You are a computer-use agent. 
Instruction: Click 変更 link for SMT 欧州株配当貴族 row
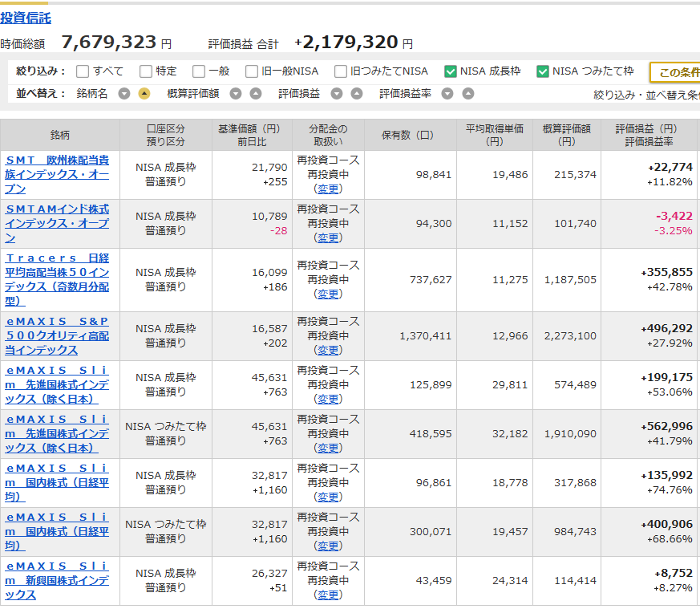click(x=328, y=189)
